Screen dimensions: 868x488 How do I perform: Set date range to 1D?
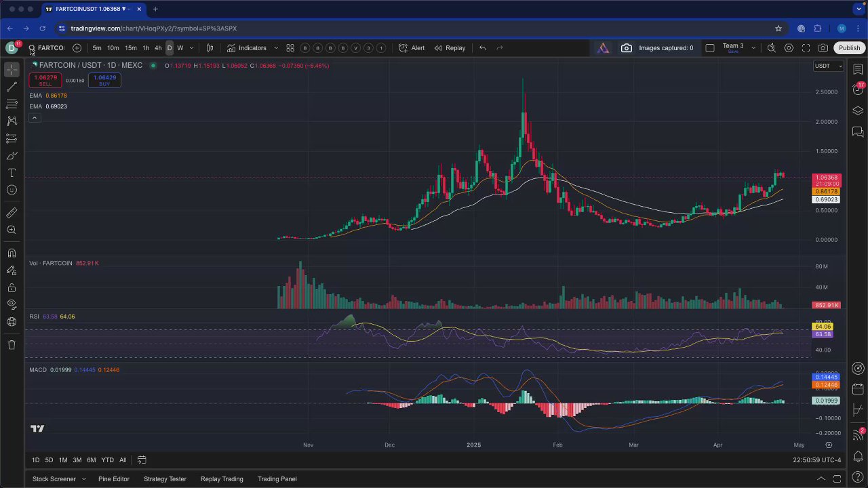tap(36, 460)
